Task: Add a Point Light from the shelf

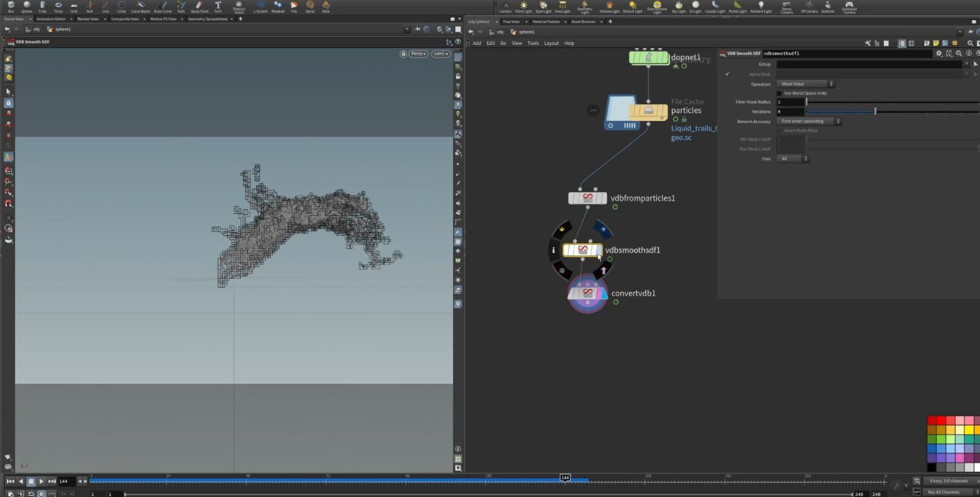Action: click(x=523, y=6)
